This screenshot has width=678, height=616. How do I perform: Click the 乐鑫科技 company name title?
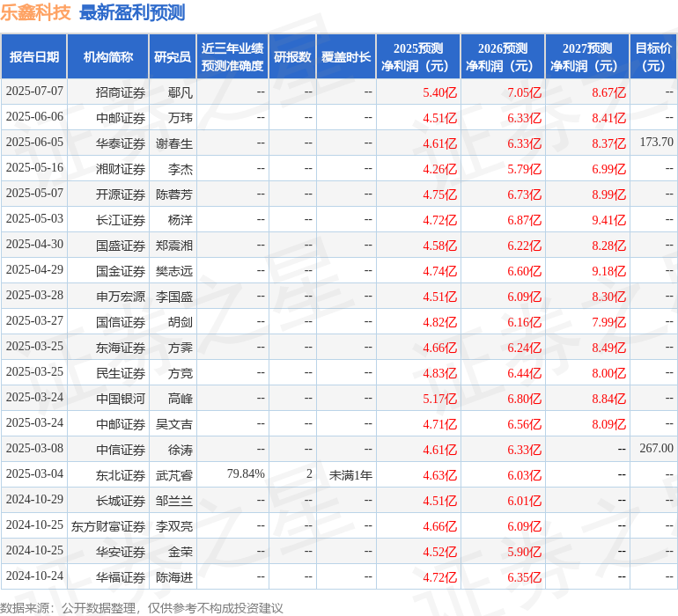tap(35, 12)
